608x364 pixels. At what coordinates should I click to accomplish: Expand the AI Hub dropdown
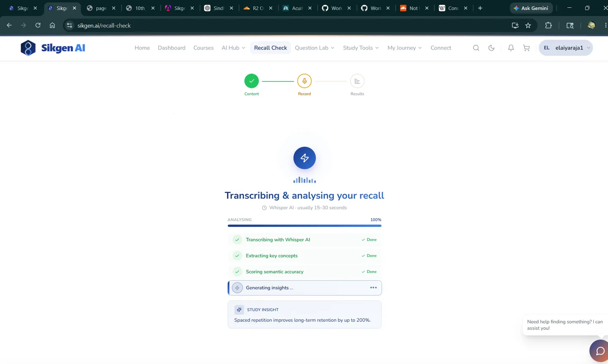pyautogui.click(x=233, y=48)
